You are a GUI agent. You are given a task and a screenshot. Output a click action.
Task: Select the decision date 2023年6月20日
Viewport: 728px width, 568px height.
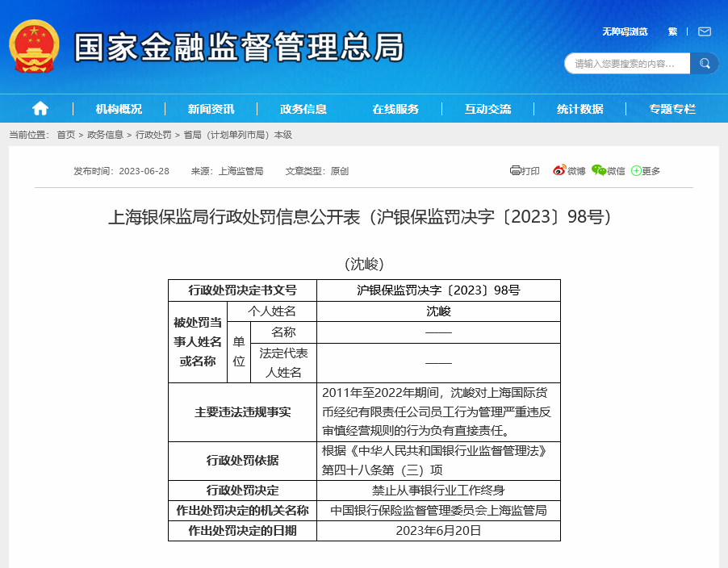coord(438,531)
